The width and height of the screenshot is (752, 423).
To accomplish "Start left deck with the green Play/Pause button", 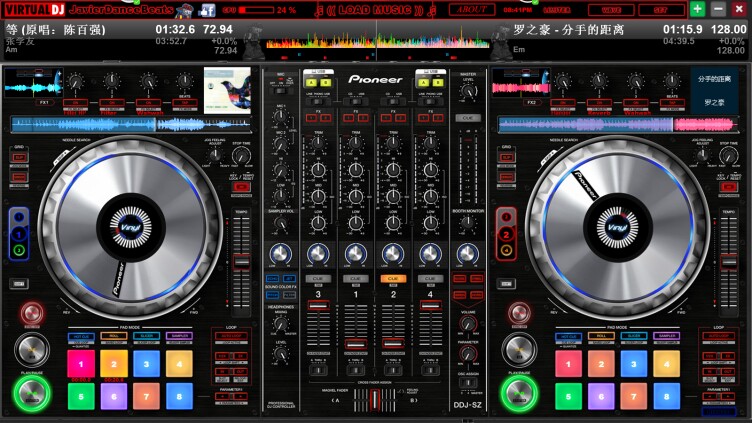I will coord(32,394).
